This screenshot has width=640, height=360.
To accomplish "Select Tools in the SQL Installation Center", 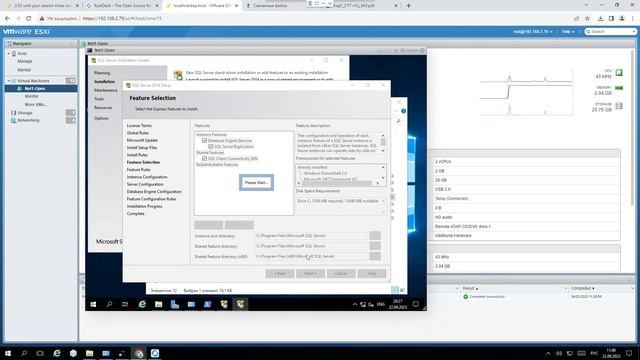I will coord(99,99).
